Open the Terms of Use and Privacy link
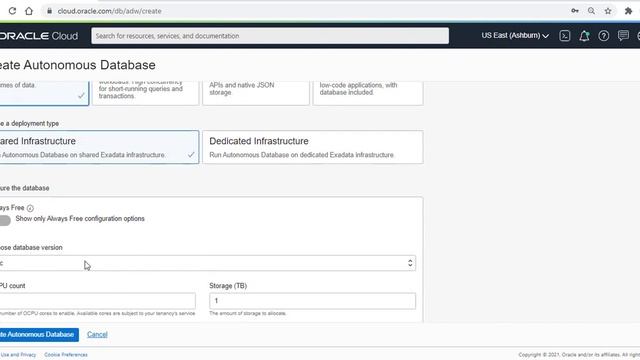The height and width of the screenshot is (360, 640). 18,355
